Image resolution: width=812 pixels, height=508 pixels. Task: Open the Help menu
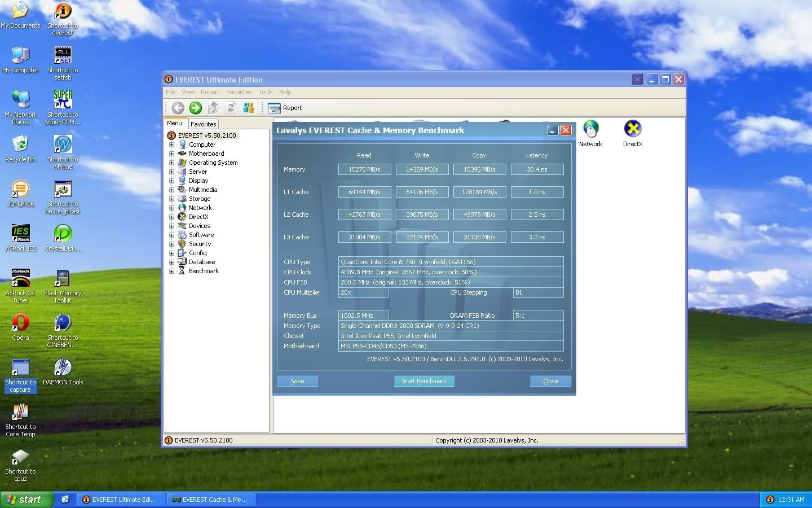coord(285,92)
